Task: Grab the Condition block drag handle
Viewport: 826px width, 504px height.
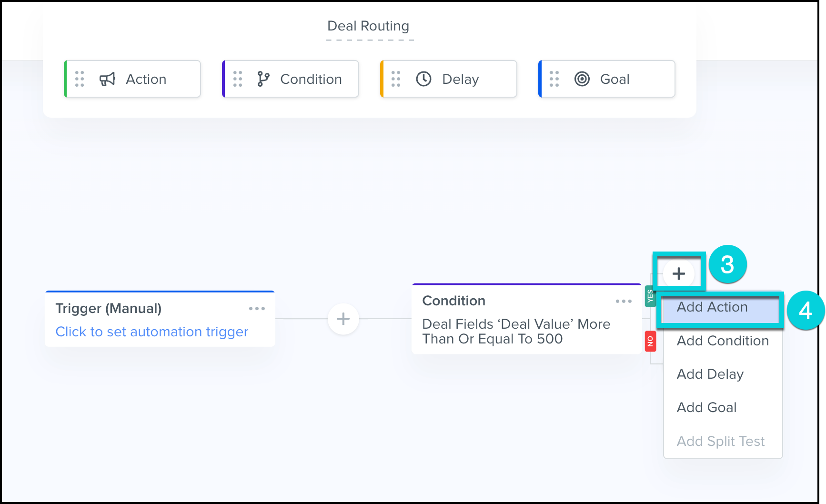Action: click(x=238, y=79)
